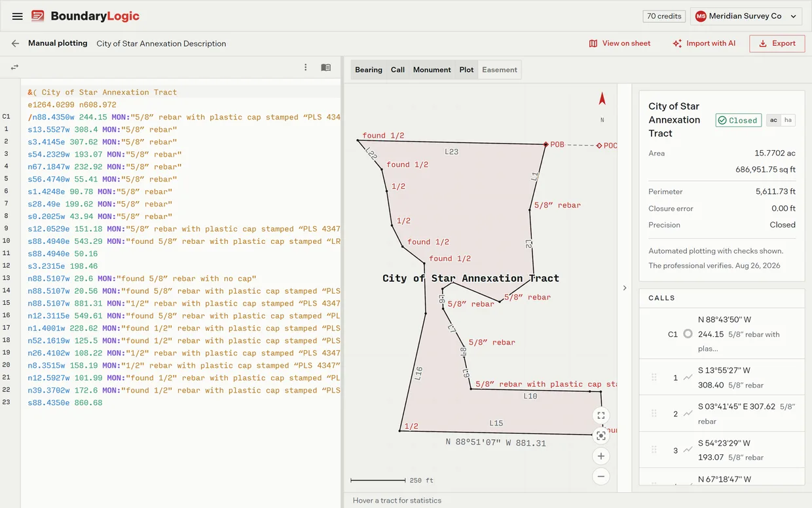Toggle Plot display option
The image size is (812, 508).
pyautogui.click(x=466, y=69)
